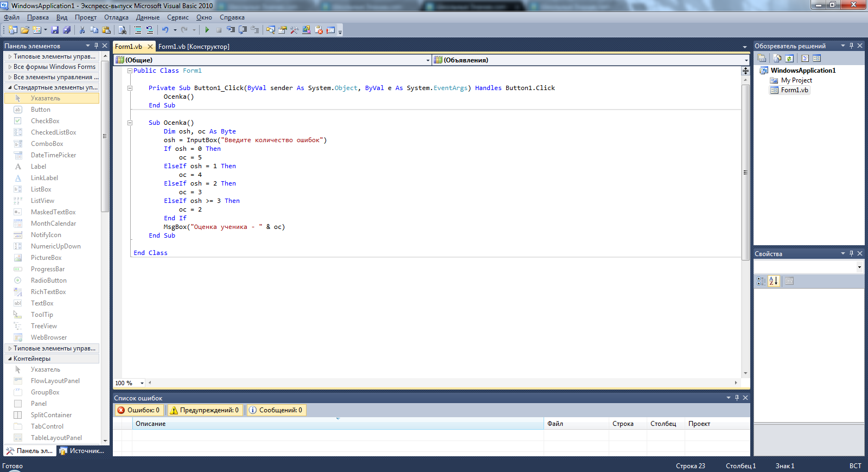
Task: Toggle alphabetical sort in Properties panel
Action: tap(774, 281)
